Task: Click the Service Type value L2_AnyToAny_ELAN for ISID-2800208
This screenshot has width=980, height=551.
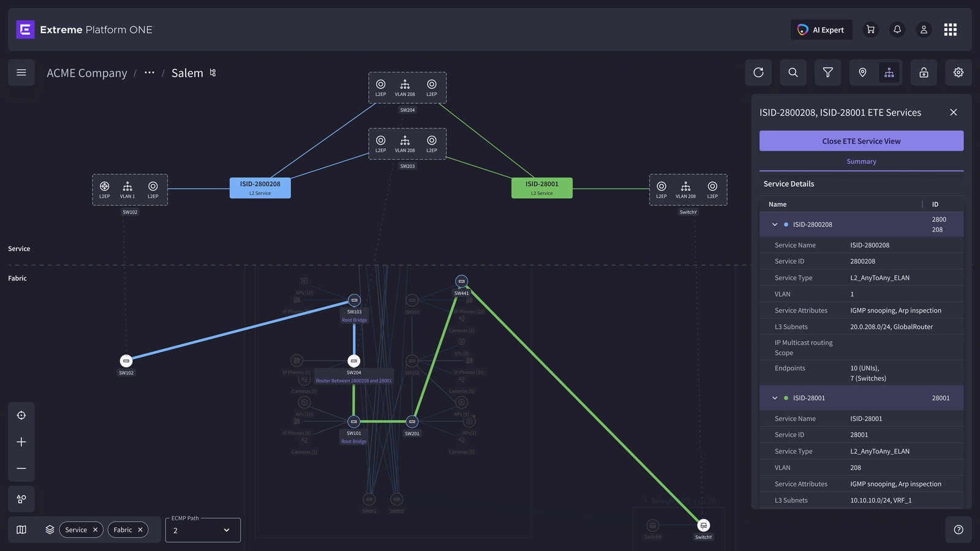Action: tap(880, 278)
